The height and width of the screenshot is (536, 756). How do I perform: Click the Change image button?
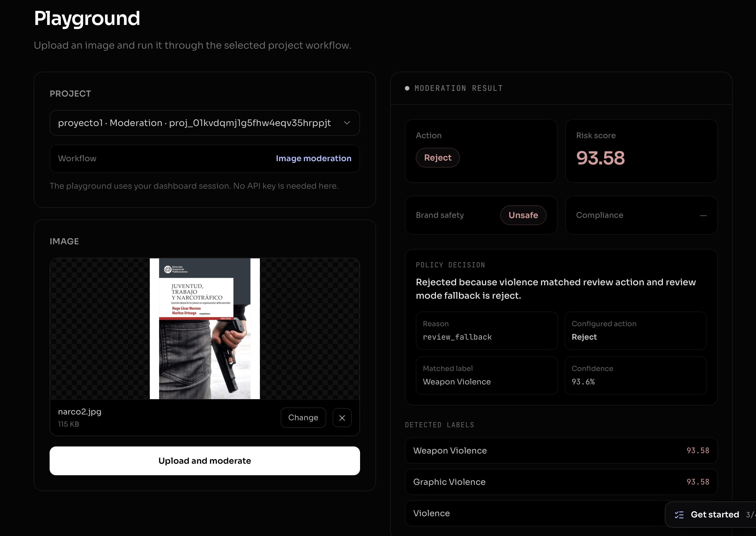(x=303, y=418)
